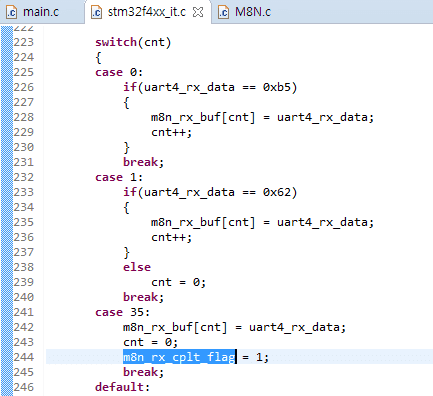Click the switch keyword on line 223
433x396 pixels.
[116, 42]
